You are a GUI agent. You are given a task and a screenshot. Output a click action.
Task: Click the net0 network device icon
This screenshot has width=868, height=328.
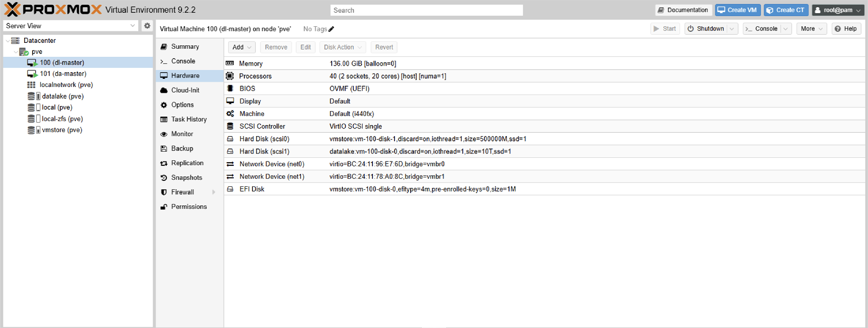coord(230,164)
